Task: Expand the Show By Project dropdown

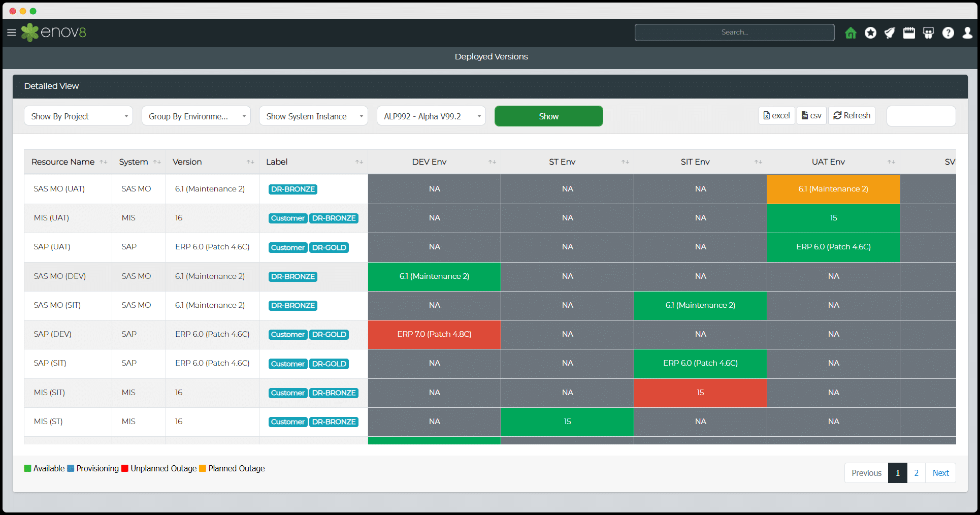Action: pos(78,116)
